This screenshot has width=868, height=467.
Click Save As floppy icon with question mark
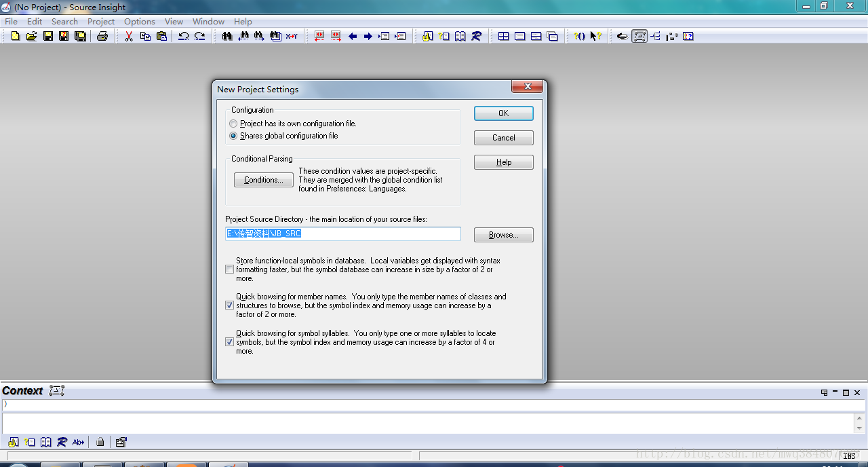point(64,36)
